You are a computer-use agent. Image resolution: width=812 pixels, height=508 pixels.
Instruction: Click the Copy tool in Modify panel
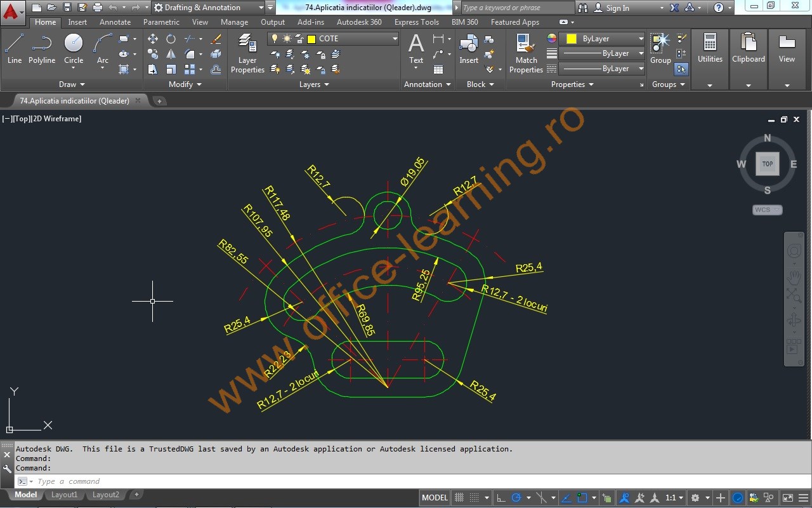click(x=153, y=54)
